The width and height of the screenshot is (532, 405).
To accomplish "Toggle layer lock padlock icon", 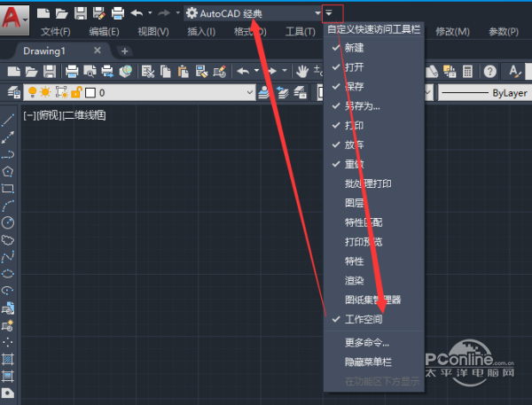I will [76, 92].
